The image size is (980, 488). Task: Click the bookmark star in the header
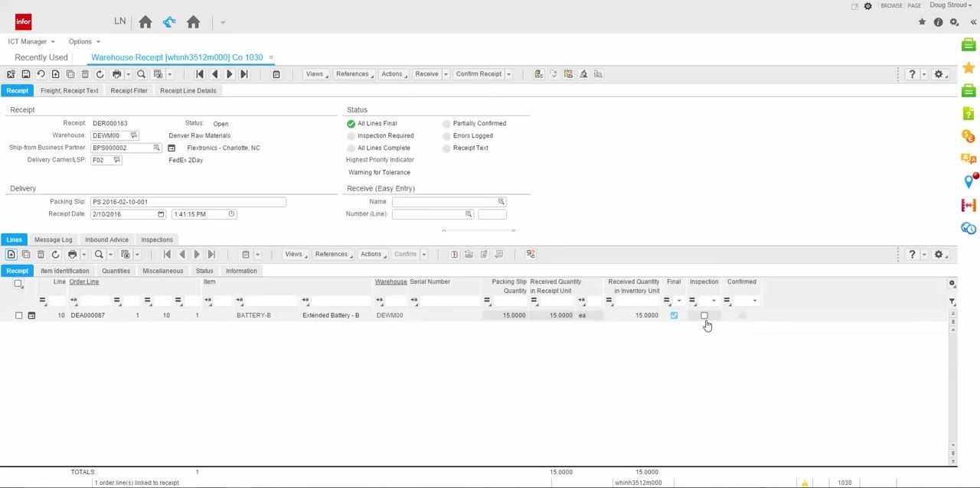point(922,22)
